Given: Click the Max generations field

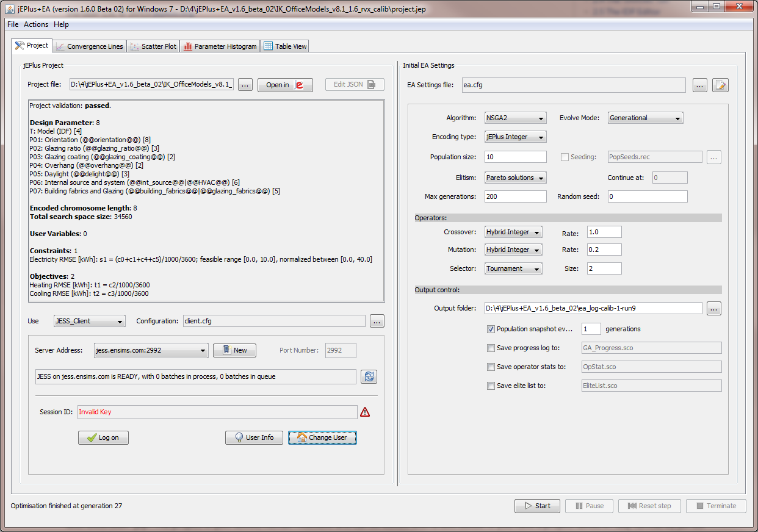Looking at the screenshot, I should [516, 197].
